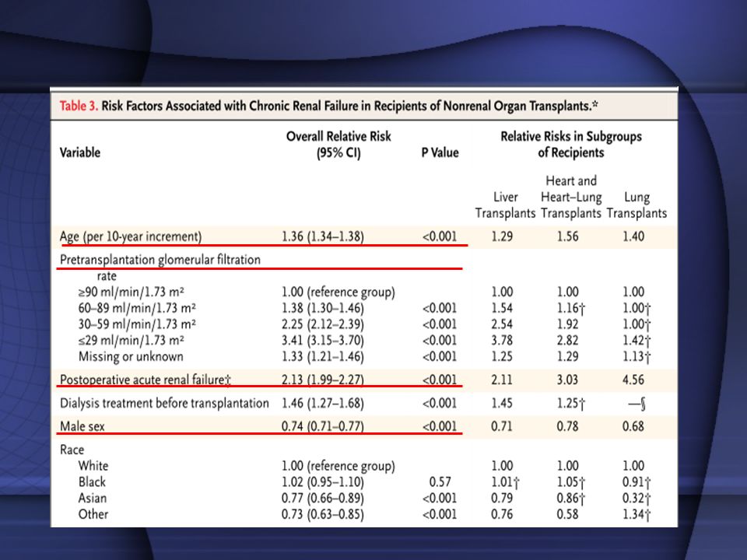747x560 pixels.
Task: Click 'Pretransplantation glomerular filtration' label
Action: click(160, 260)
